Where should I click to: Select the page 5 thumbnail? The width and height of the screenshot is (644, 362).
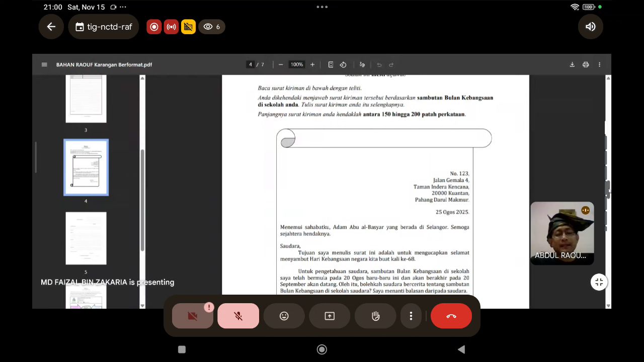tap(86, 238)
